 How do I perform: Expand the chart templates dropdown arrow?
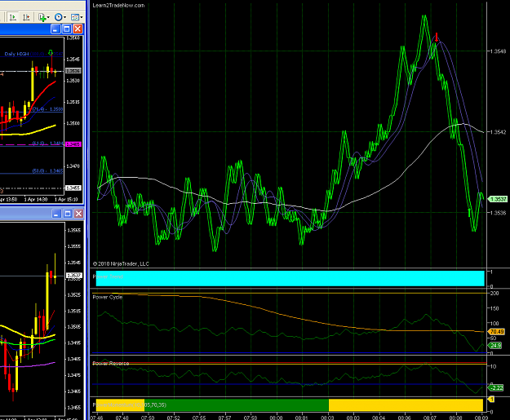pyautogui.click(x=82, y=17)
